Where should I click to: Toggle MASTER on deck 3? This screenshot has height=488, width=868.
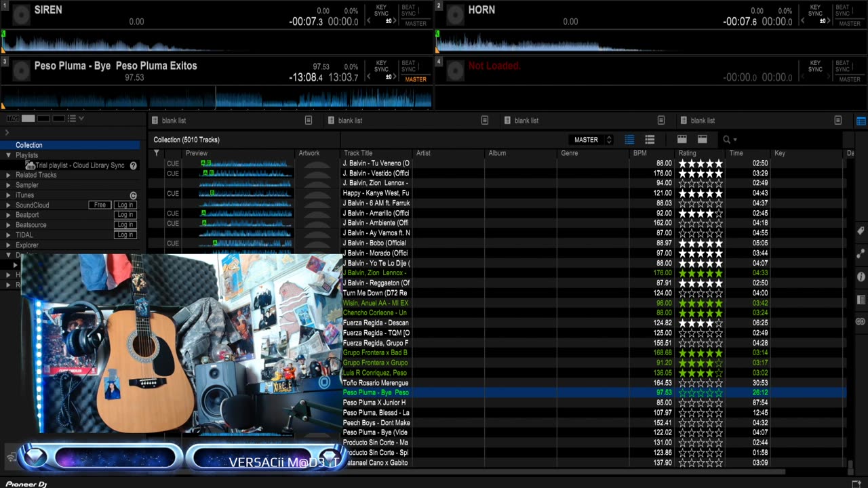pyautogui.click(x=416, y=79)
